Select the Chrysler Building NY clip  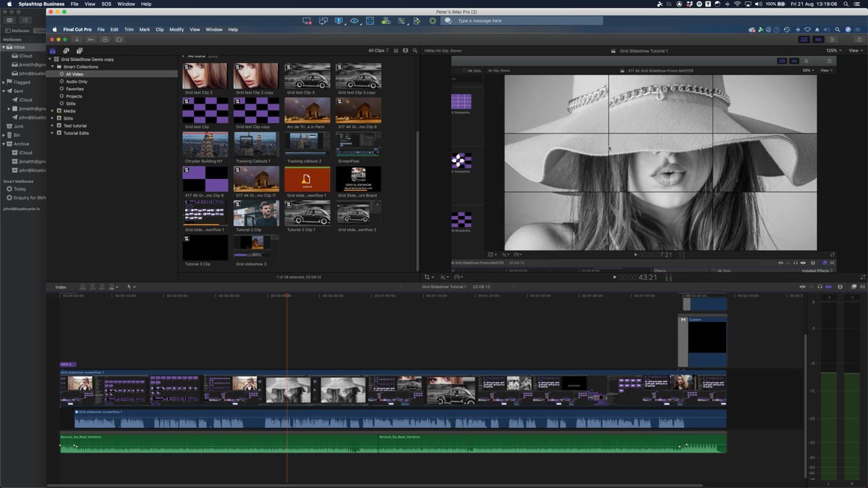[205, 145]
